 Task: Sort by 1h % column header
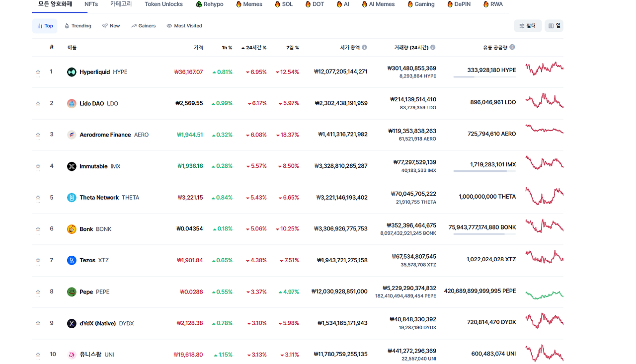pyautogui.click(x=227, y=48)
